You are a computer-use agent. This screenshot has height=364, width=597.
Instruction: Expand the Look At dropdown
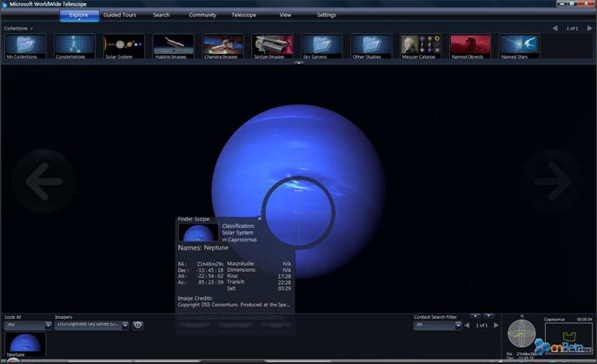pos(48,325)
